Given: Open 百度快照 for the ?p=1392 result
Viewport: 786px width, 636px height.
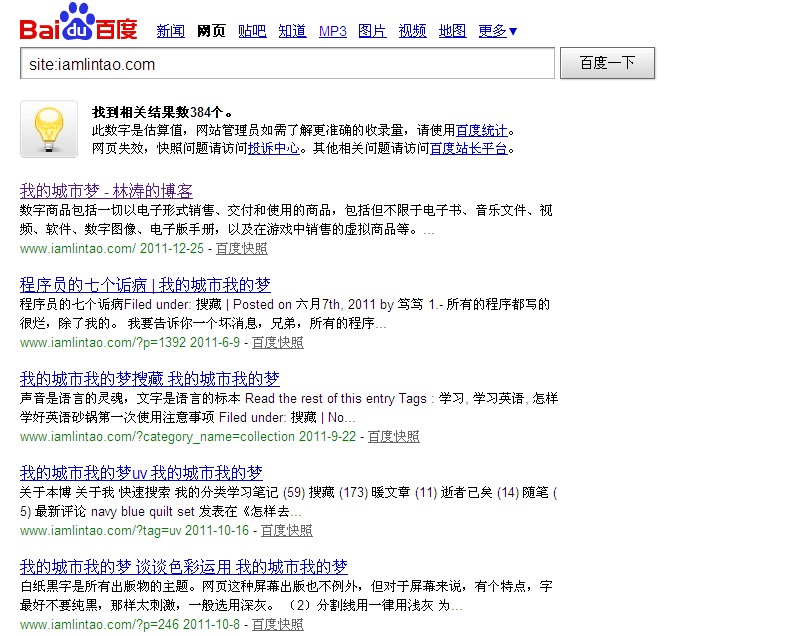Looking at the screenshot, I should point(278,343).
